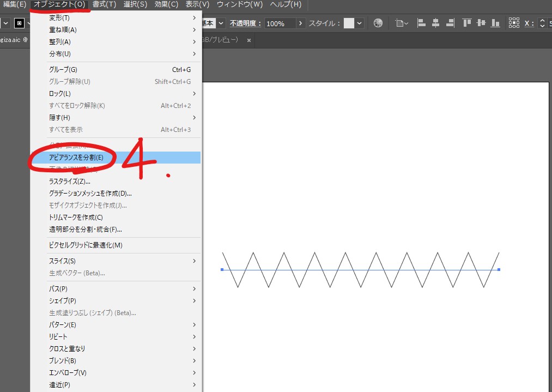This screenshot has height=392, width=552.
Task: Click the オブジェクト(O) menu title
Action: point(59,4)
